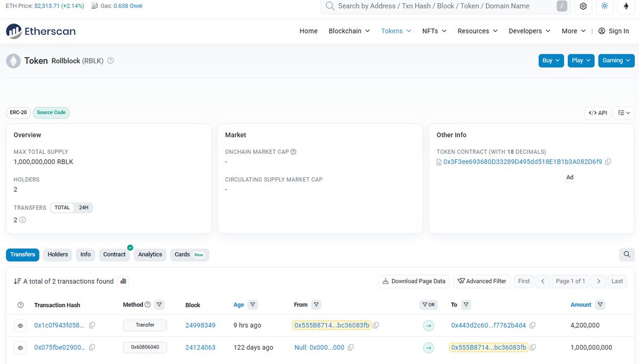
Task: Click the ERC-20 badge
Action: point(18,113)
